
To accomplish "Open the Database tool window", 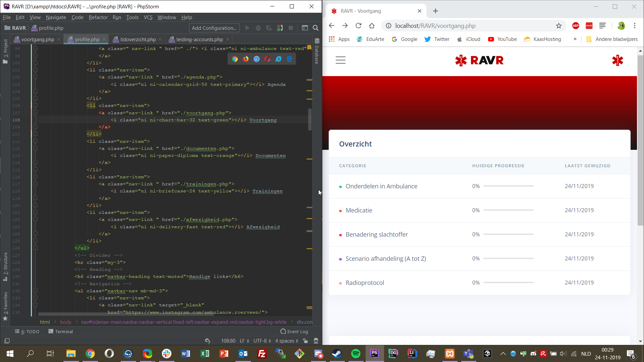I will 317,50.
